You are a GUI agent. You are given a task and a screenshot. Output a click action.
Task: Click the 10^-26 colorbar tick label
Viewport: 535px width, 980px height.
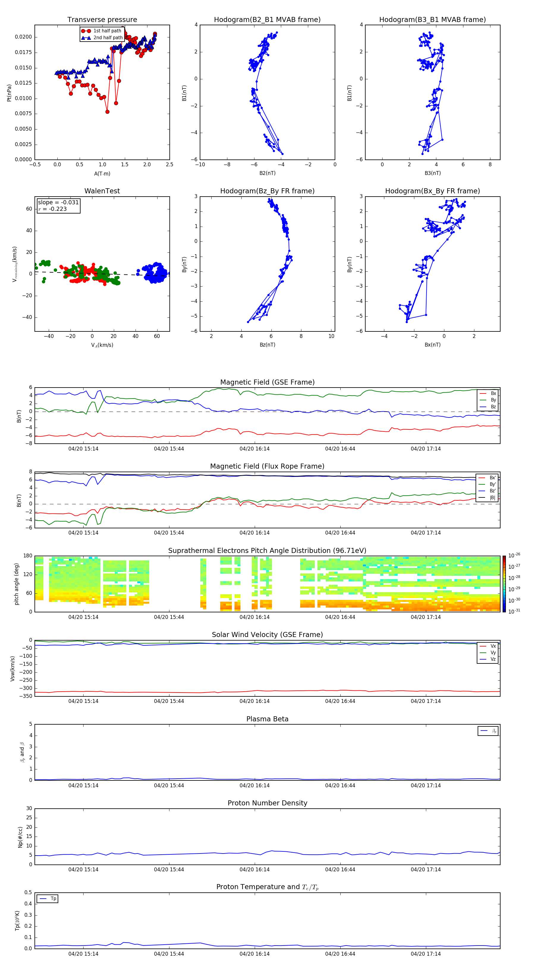514,555
